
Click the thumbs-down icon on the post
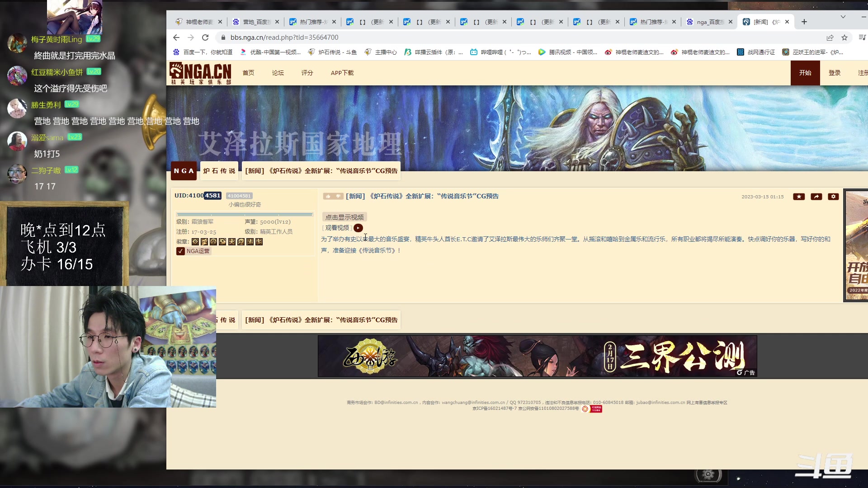(338, 196)
